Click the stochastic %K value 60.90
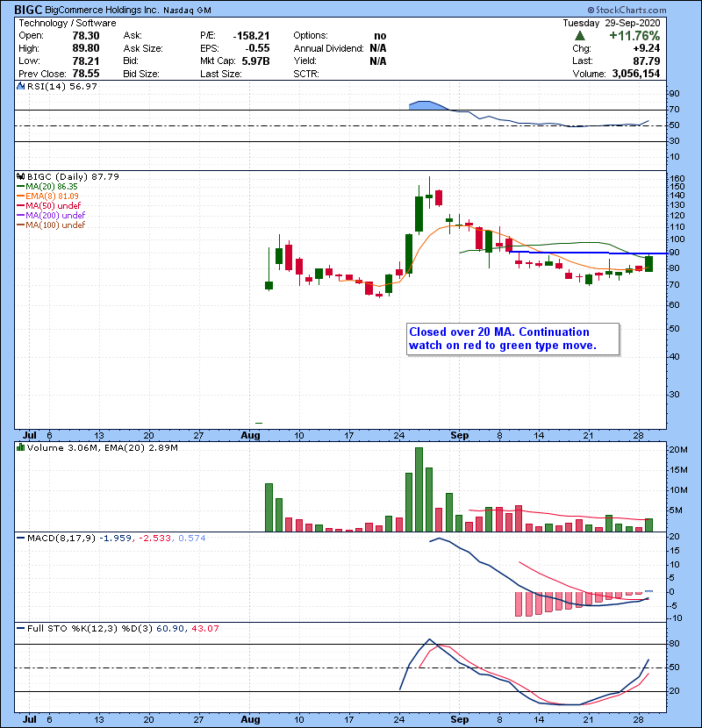This screenshot has width=702, height=728. (x=169, y=628)
